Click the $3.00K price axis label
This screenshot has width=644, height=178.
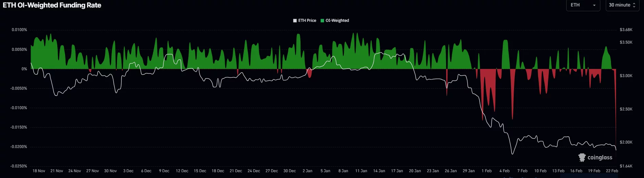[626, 76]
